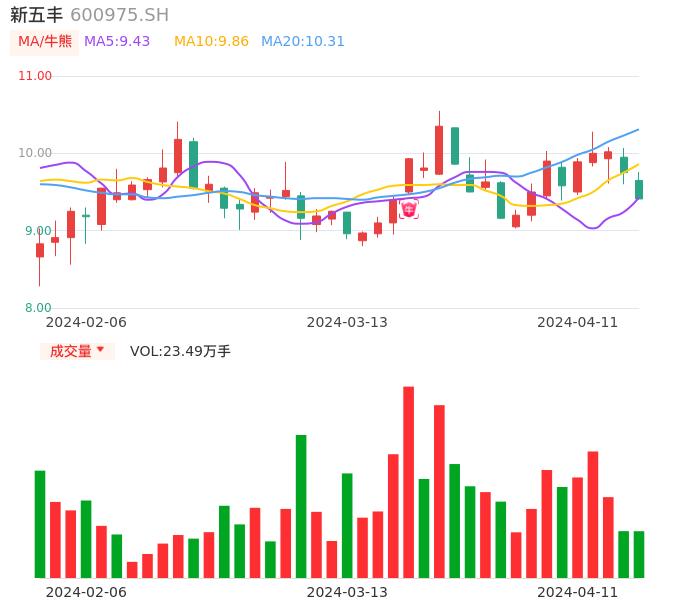Viewport: 686px width, 606px height.
Task: Open the 成交量 indicator dropdown
Action: 71,351
